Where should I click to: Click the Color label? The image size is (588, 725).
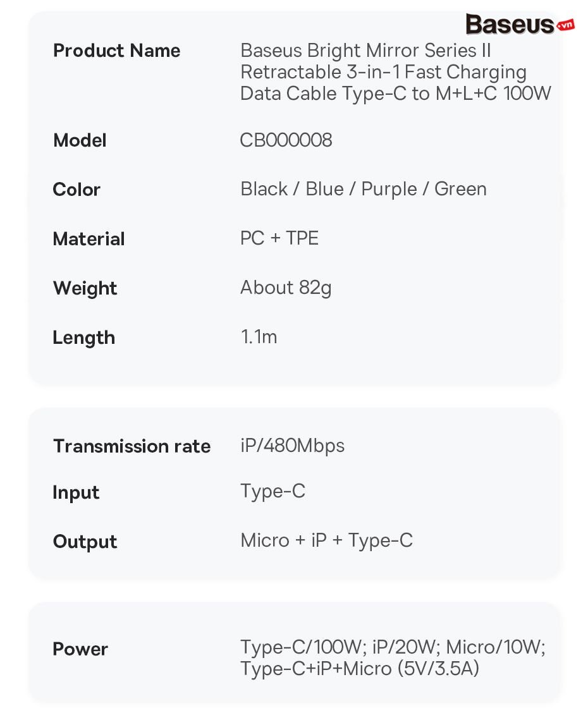(77, 190)
